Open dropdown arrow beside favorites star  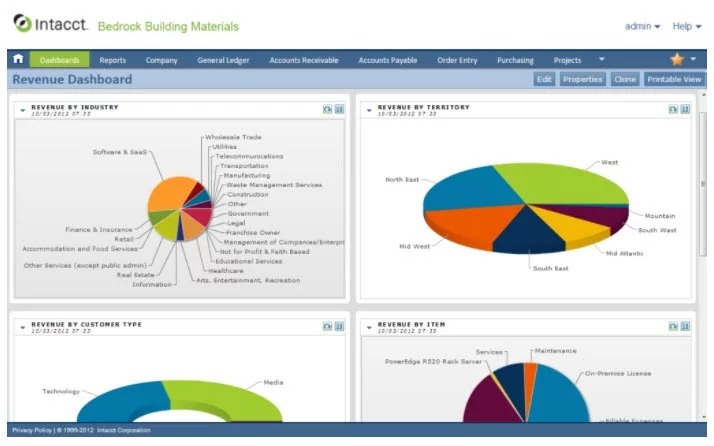(x=693, y=59)
